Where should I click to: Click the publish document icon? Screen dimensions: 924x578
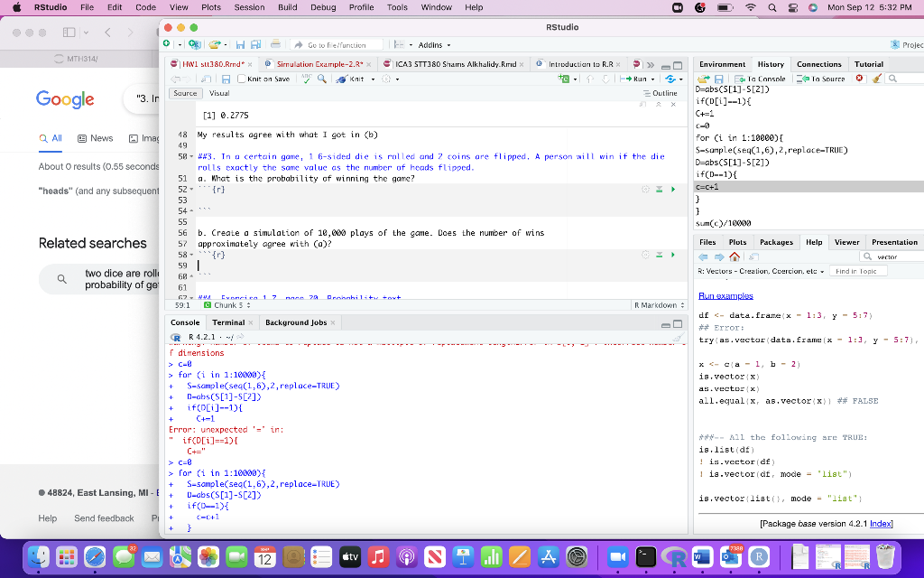[x=670, y=79]
